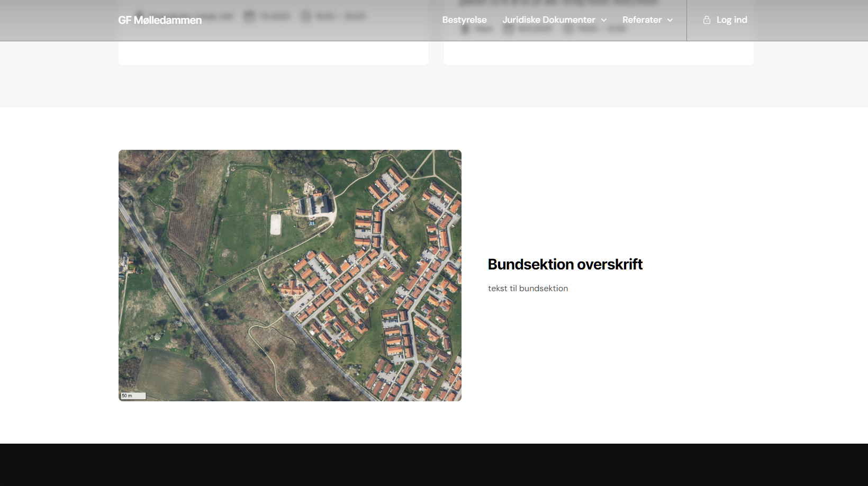The height and width of the screenshot is (486, 868).
Task: Open the Bestyrelse page
Action: [x=464, y=20]
